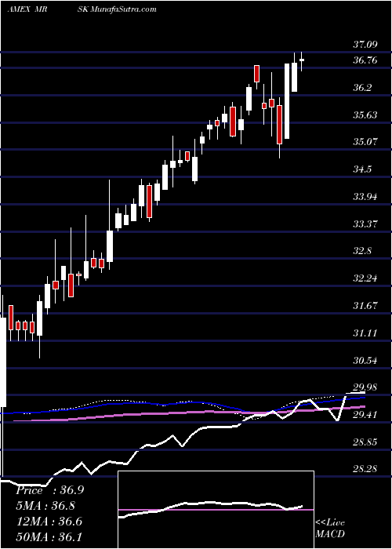Click the long red candle dropping to 35.07
Screen dimensions: 392x549
279,125
